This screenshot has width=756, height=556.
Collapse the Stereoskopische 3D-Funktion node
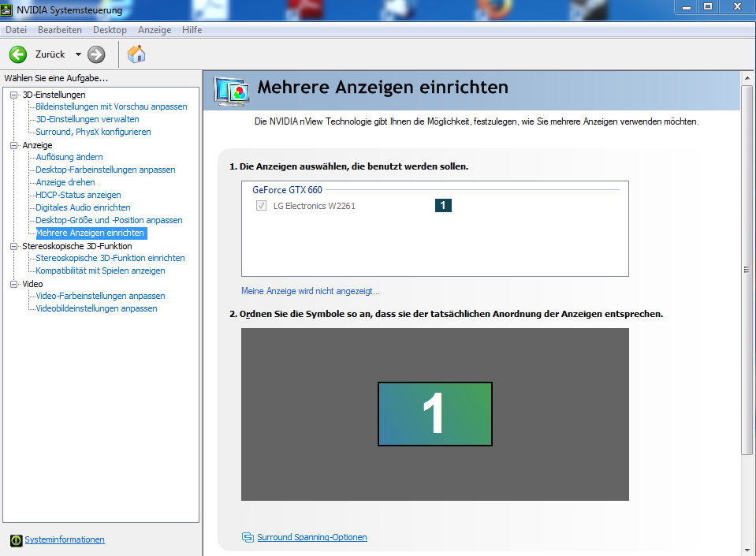pos(14,246)
